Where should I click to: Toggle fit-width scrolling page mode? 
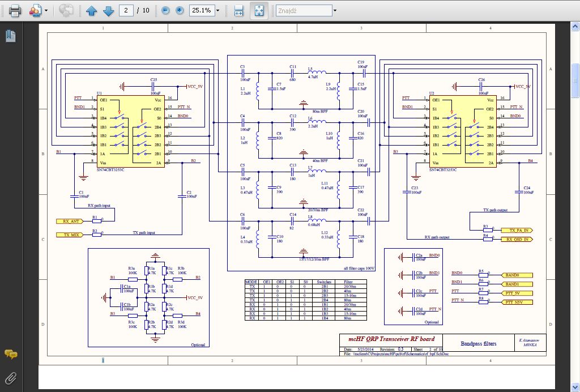pos(239,11)
